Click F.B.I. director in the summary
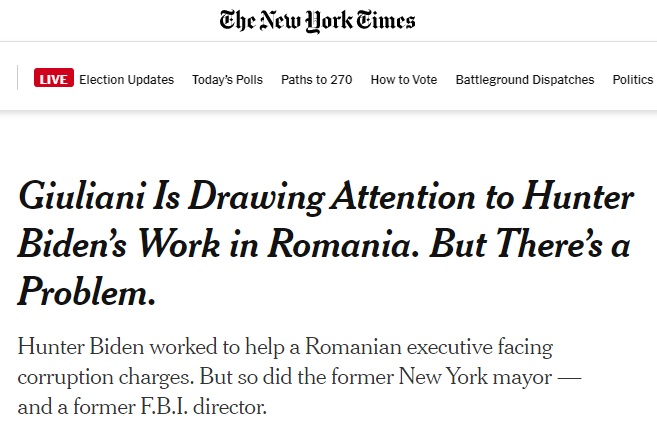Image resolution: width=657 pixels, height=447 pixels. (x=203, y=407)
